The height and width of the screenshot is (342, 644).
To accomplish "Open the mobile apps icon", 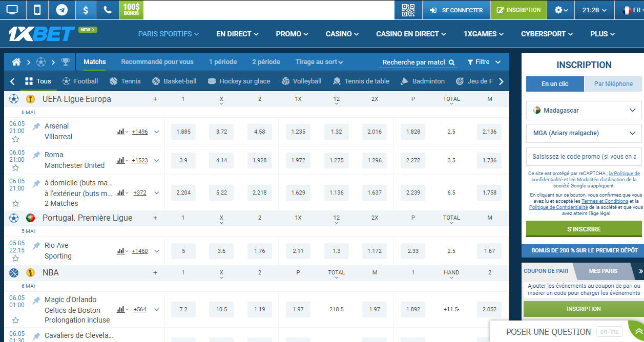I will (37, 10).
